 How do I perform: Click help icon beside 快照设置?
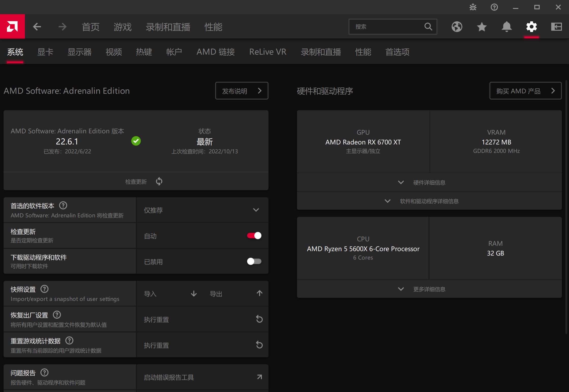[44, 289]
